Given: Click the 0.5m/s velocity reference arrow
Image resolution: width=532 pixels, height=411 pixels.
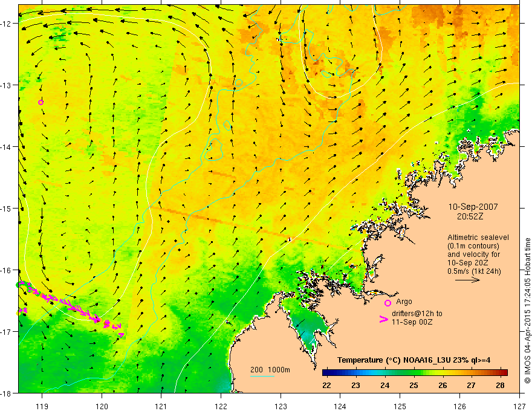Looking at the screenshot, I should [x=467, y=280].
